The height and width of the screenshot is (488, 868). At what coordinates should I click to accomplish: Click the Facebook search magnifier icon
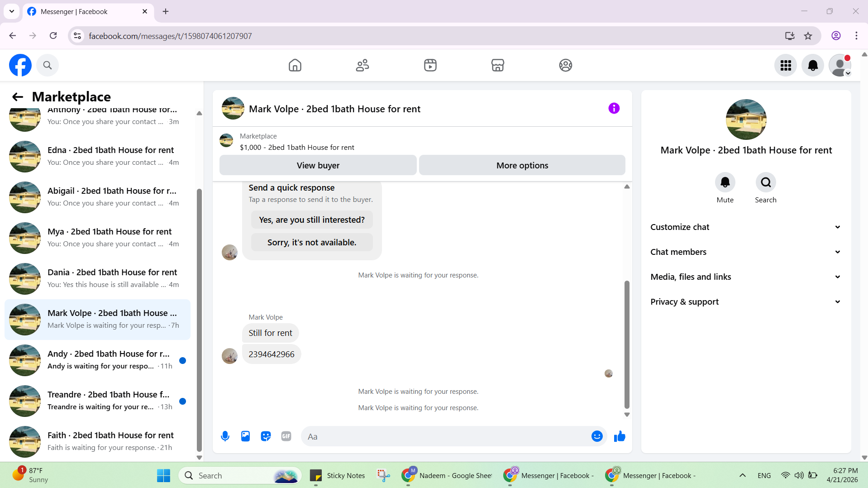[48, 65]
